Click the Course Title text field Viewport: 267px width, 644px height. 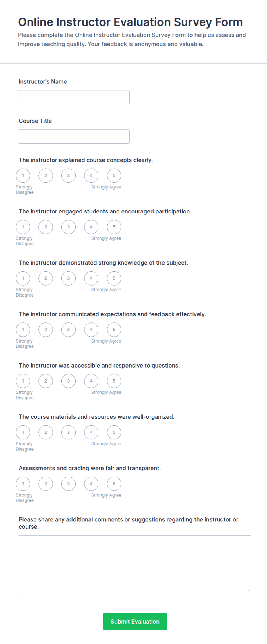pyautogui.click(x=74, y=136)
